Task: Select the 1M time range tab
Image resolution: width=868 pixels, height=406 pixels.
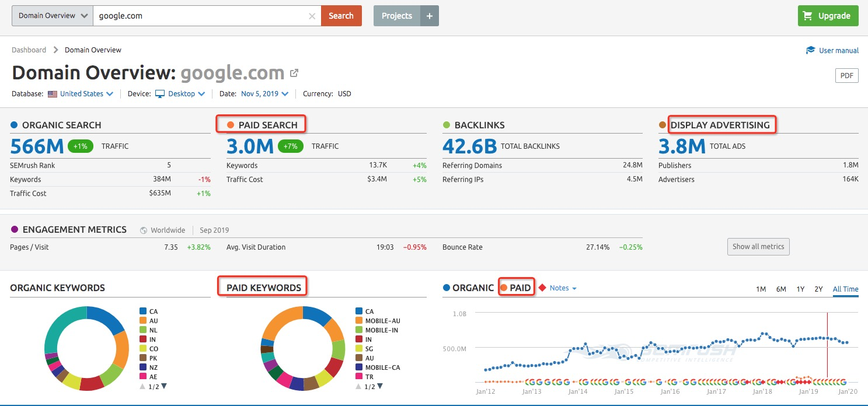Action: 761,289
